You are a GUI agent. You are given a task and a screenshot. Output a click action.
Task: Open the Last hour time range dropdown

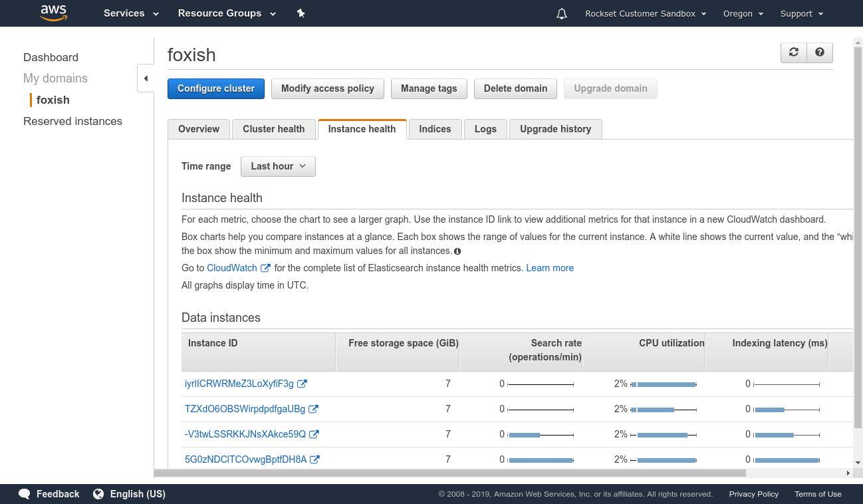pyautogui.click(x=278, y=166)
